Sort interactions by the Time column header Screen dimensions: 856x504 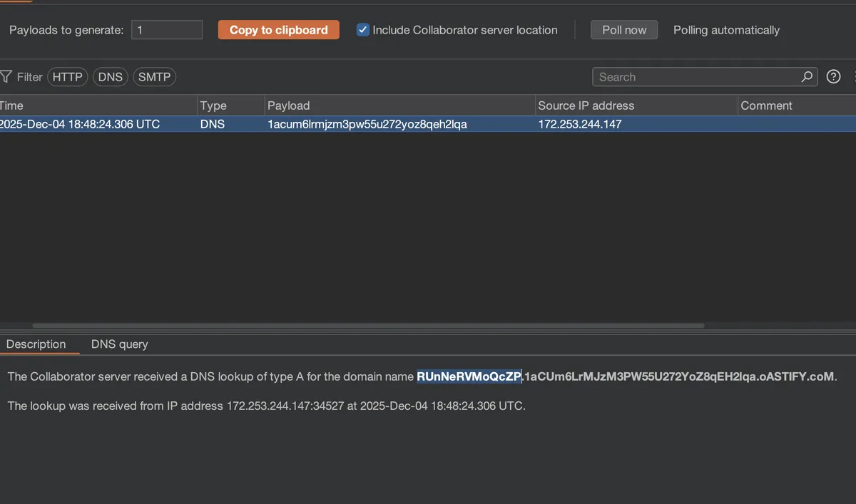pos(98,106)
